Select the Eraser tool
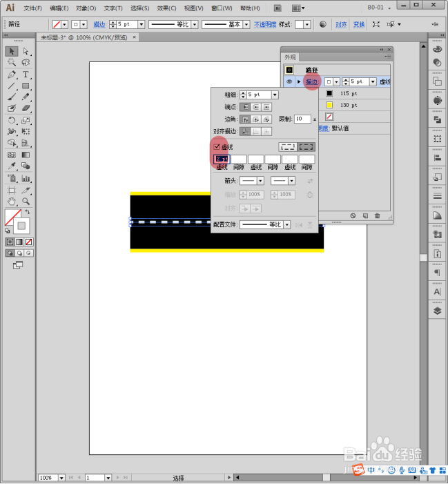448x484 pixels. coord(26,108)
